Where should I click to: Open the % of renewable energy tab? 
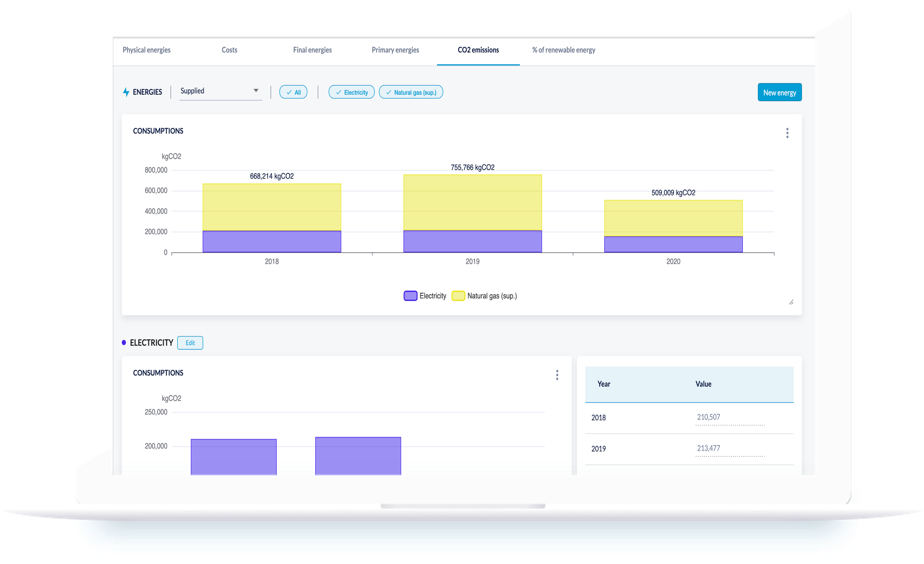pyautogui.click(x=563, y=50)
